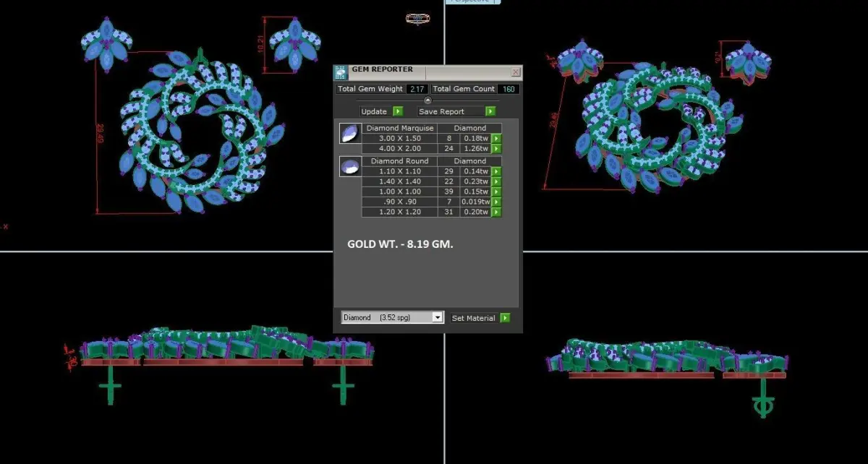Viewport: 868px width, 464px height.
Task: Click the 'Total Gem Weight' label
Action: pos(370,89)
